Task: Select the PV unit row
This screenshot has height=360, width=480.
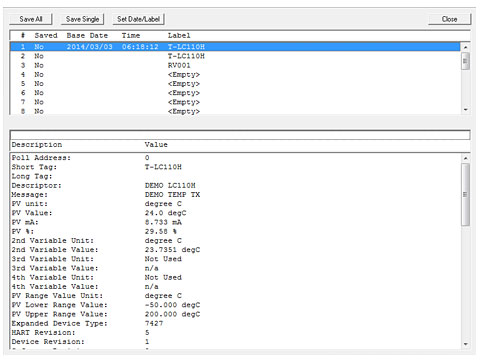Action: [235, 204]
